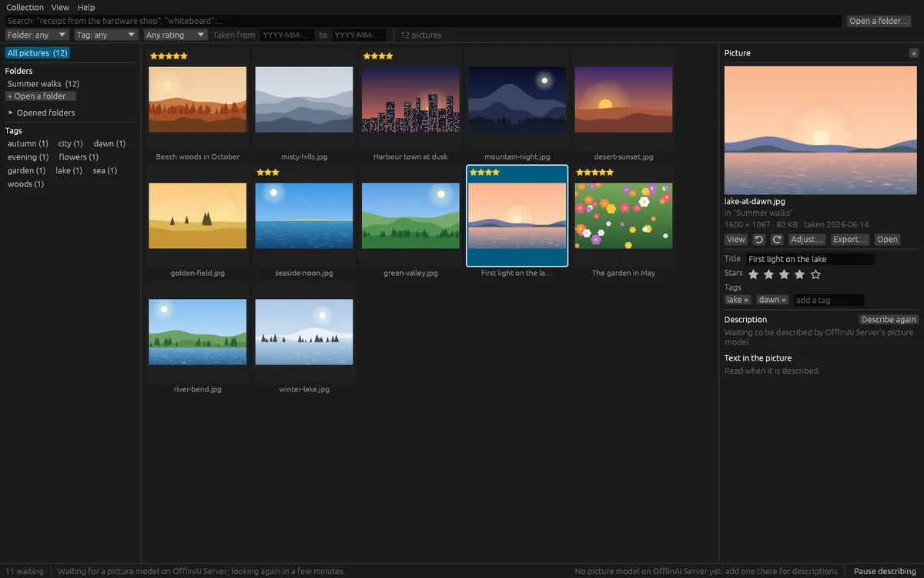The height and width of the screenshot is (578, 924).
Task: Close the Picture panel
Action: pos(914,53)
